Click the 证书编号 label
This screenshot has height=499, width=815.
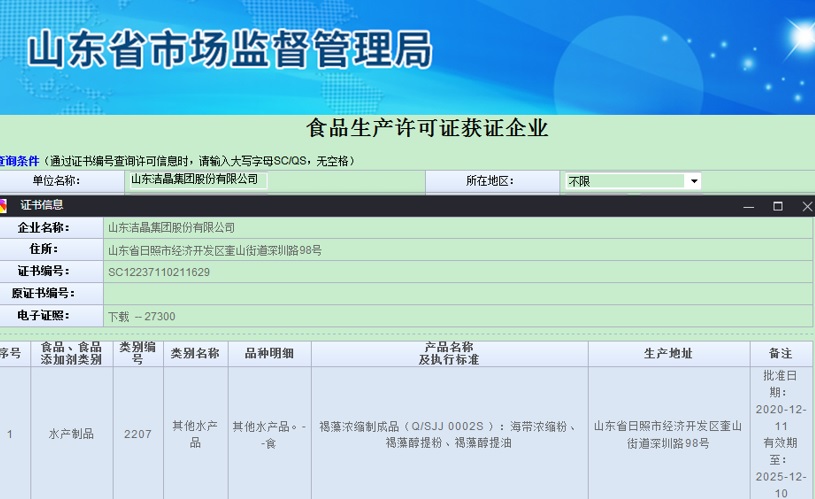click(x=43, y=271)
